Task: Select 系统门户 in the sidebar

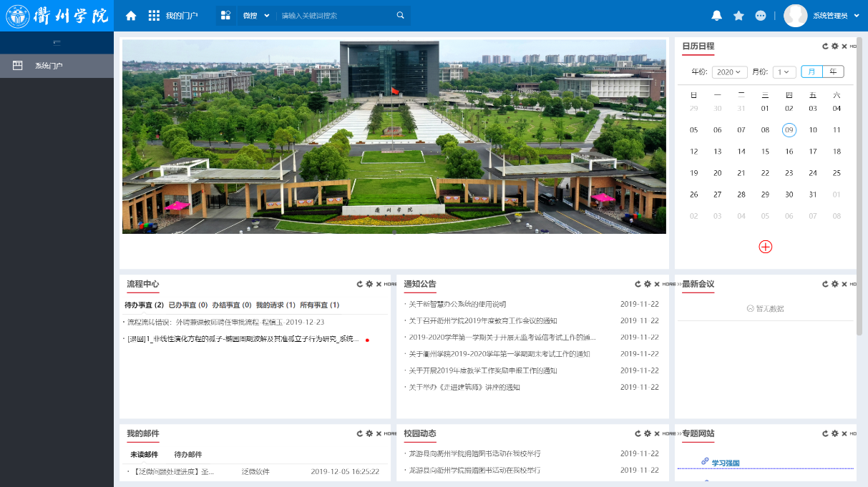Action: click(x=57, y=66)
